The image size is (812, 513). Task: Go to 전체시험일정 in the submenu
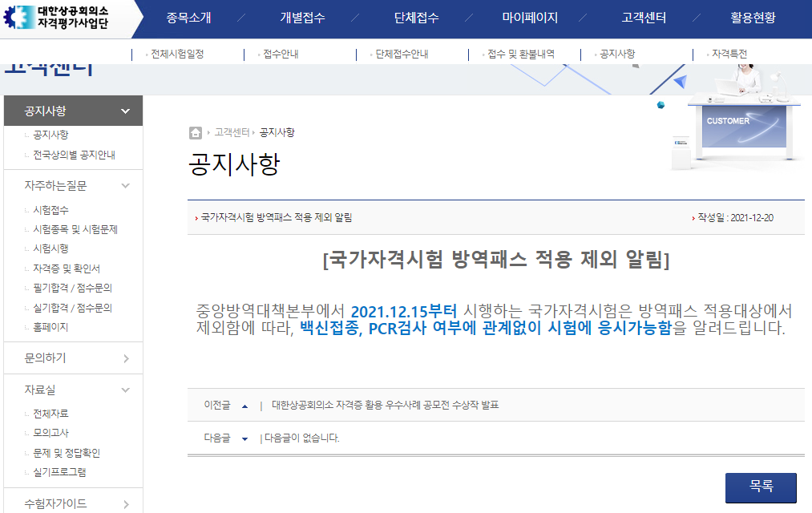(x=177, y=54)
